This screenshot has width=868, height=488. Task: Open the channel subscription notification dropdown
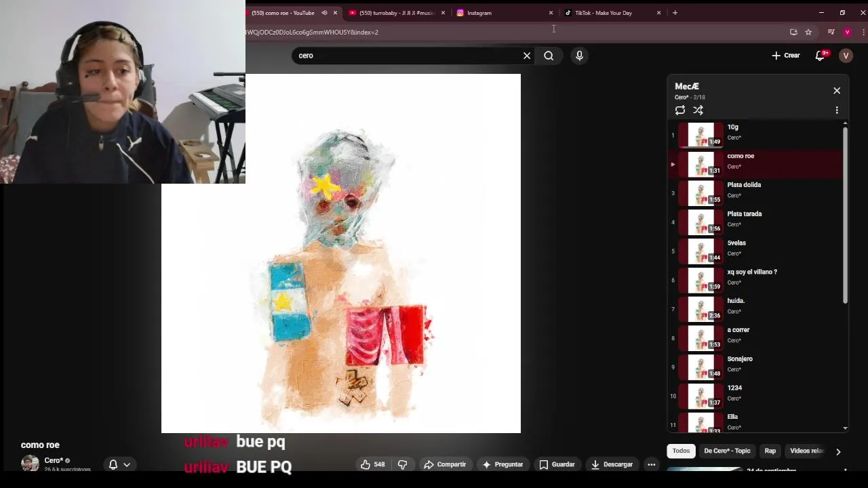pyautogui.click(x=119, y=464)
